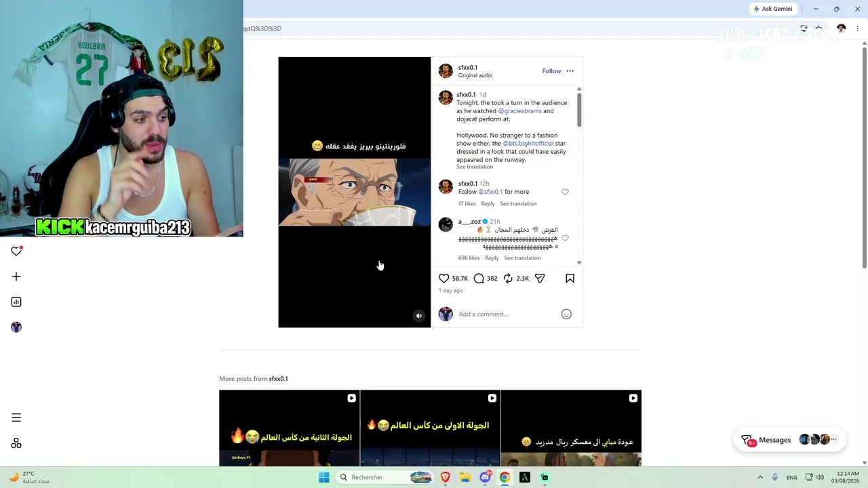Viewport: 868px width, 488px height.
Task: Open the Real Madrid camp reel thumbnail
Action: [571, 428]
